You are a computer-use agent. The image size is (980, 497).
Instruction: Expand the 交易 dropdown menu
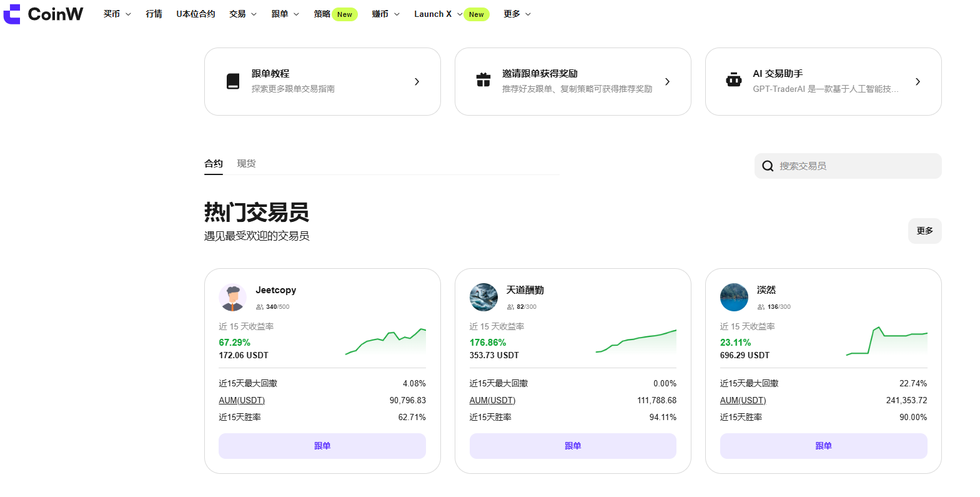tap(242, 14)
